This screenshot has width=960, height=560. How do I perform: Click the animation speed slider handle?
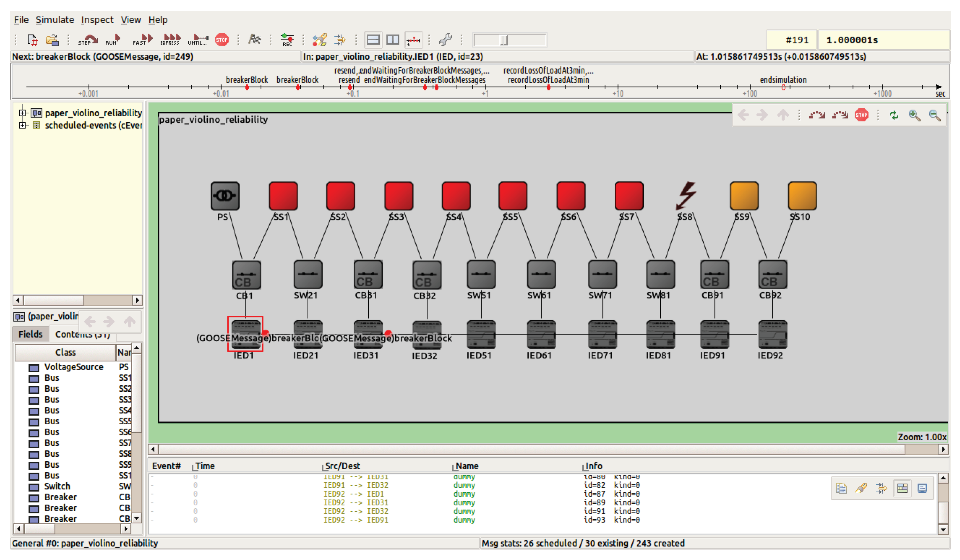(x=504, y=40)
